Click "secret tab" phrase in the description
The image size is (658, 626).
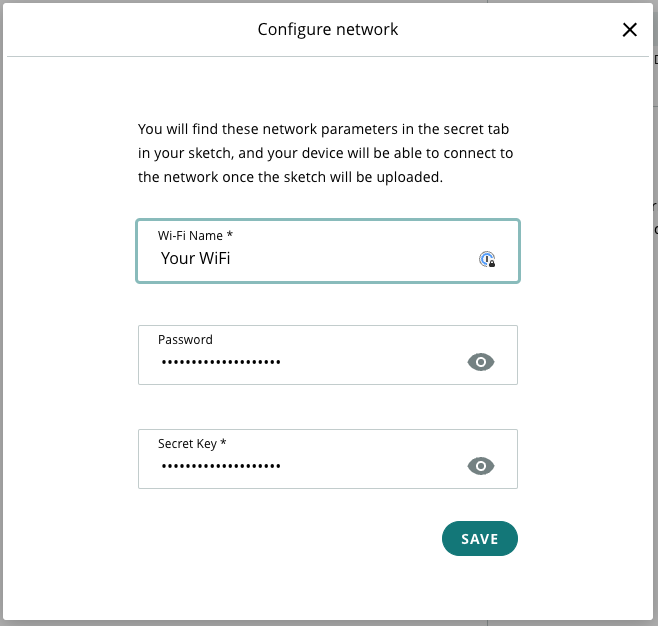click(x=475, y=130)
